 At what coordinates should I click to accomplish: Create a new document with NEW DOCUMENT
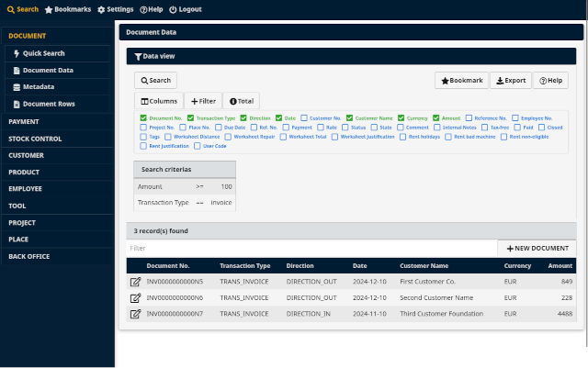537,249
